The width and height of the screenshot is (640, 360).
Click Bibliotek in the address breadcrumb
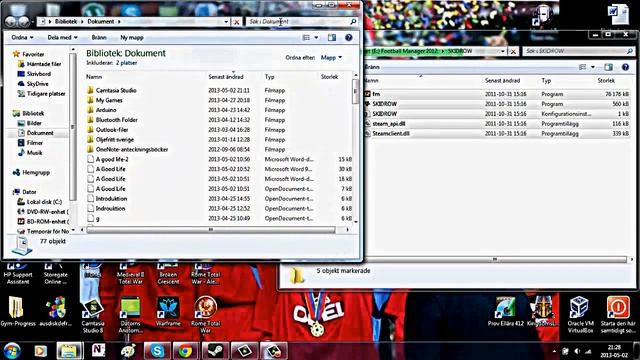(66, 22)
